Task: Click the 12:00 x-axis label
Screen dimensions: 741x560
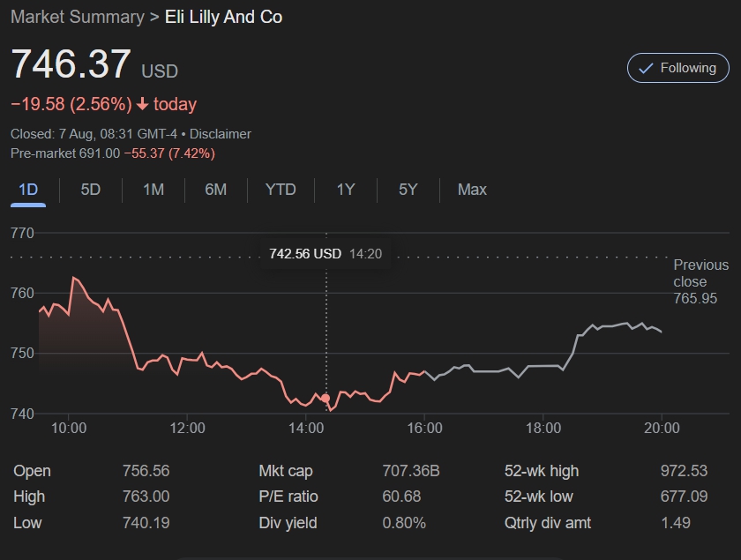Action: pos(187,428)
